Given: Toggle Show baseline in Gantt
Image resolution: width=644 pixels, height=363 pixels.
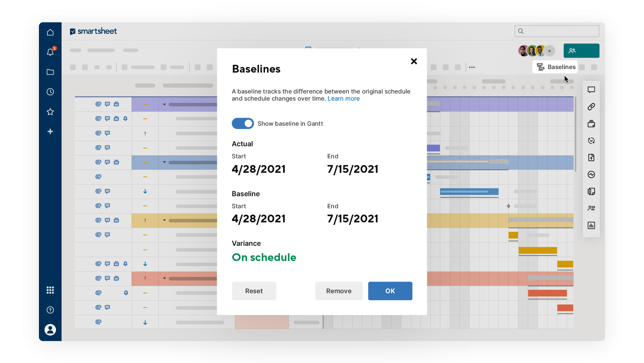Looking at the screenshot, I should pos(243,123).
